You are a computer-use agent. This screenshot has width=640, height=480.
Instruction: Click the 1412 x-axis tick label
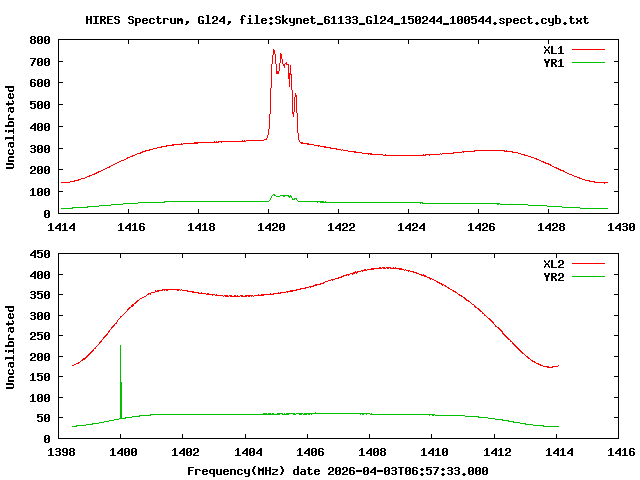click(497, 452)
